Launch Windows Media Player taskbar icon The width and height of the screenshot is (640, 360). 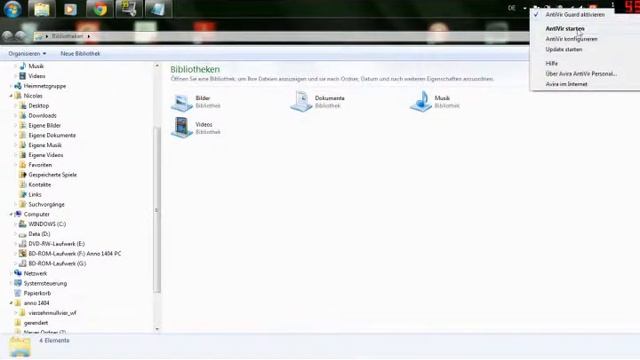coord(70,9)
